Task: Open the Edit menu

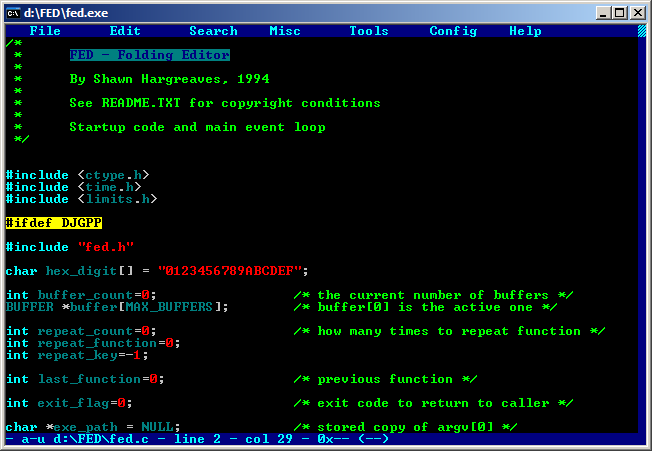Action: [125, 31]
